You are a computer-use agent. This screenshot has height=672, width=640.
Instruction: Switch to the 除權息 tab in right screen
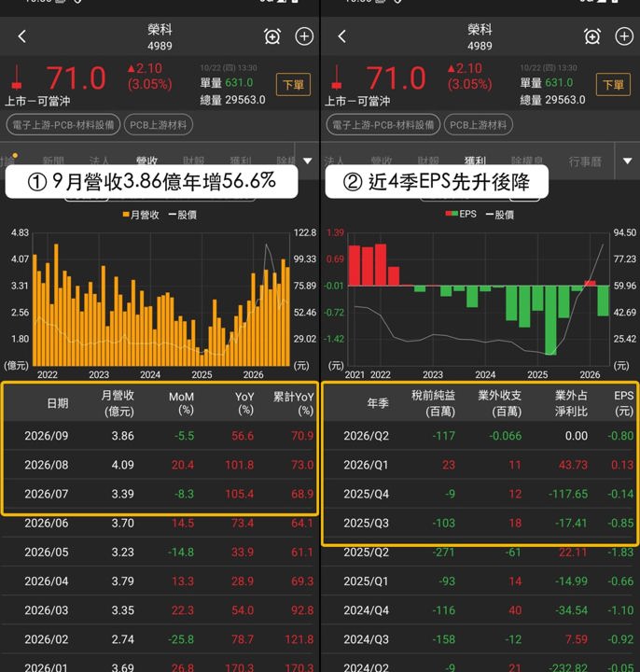pyautogui.click(x=527, y=161)
